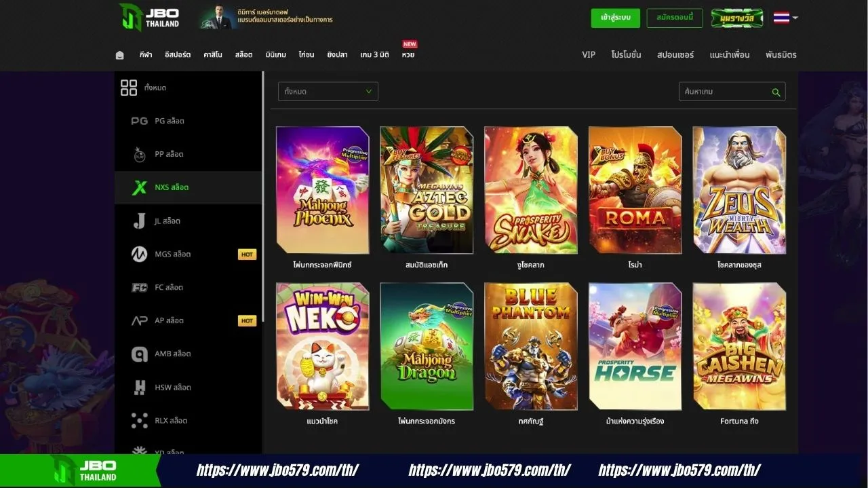
Task: Click the PP slot provider icon
Action: tap(139, 154)
